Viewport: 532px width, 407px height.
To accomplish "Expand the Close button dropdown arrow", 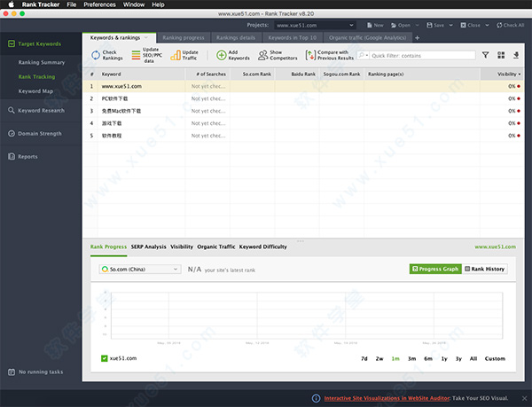I will tap(487, 25).
